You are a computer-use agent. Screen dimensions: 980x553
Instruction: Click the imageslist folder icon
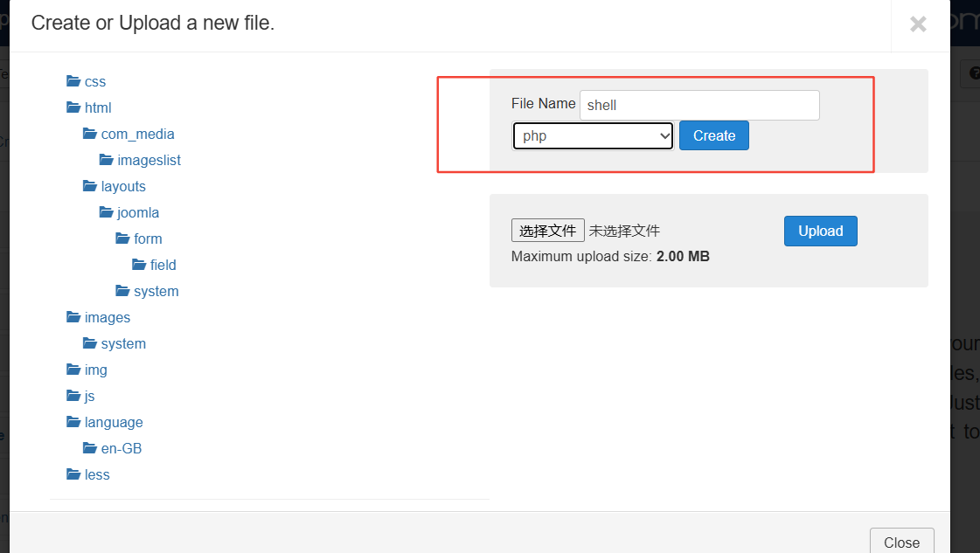pos(107,160)
